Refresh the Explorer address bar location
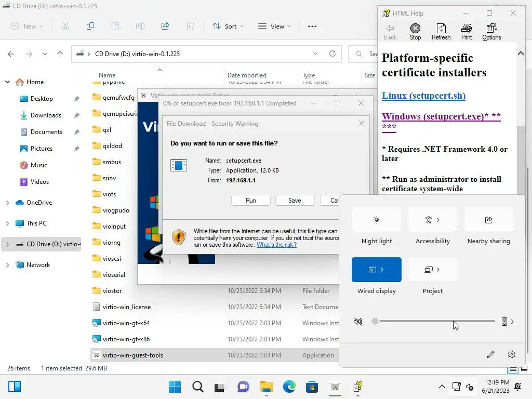The image size is (532, 399). click(332, 54)
